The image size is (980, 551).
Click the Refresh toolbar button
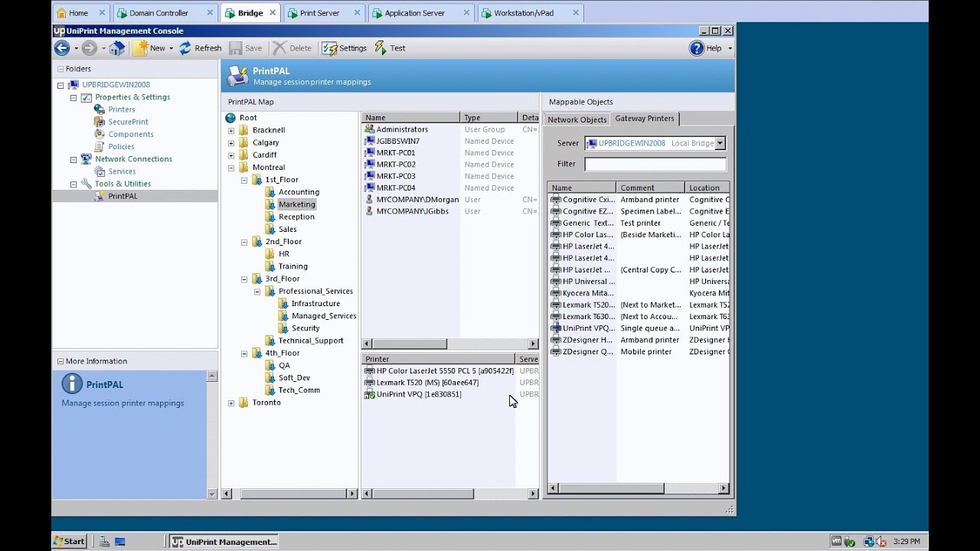201,48
